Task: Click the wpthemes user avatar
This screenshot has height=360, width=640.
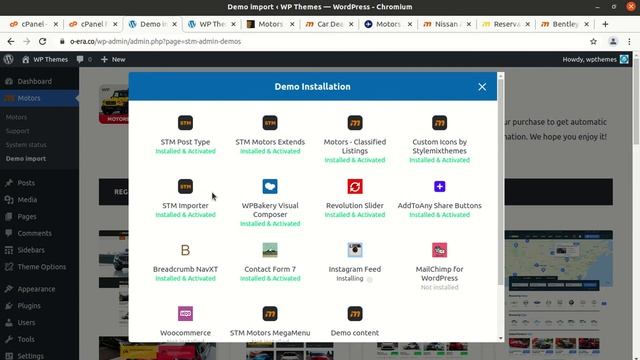Action: (624, 59)
